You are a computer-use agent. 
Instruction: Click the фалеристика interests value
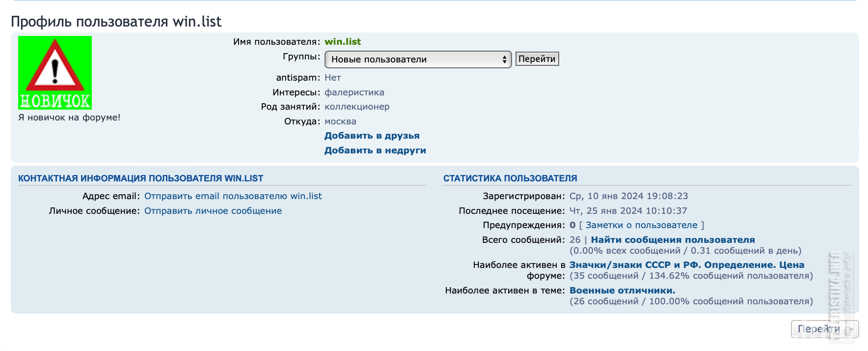(354, 92)
